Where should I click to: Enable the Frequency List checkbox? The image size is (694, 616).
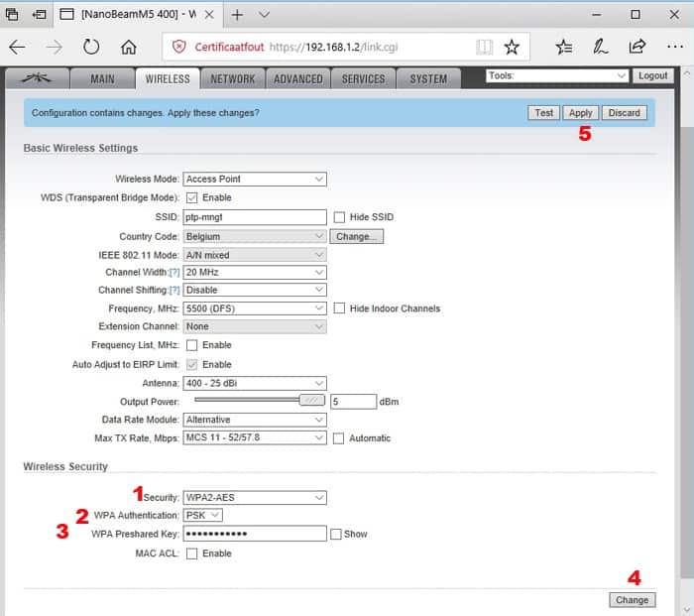tap(192, 345)
